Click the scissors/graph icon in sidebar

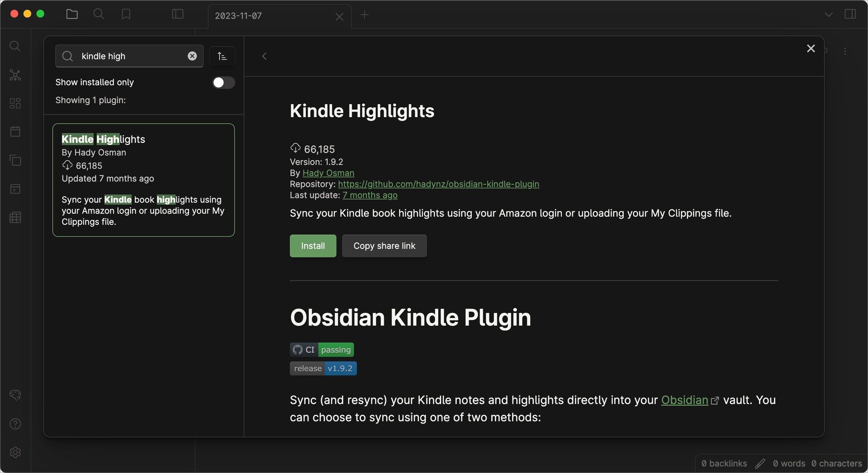[15, 75]
